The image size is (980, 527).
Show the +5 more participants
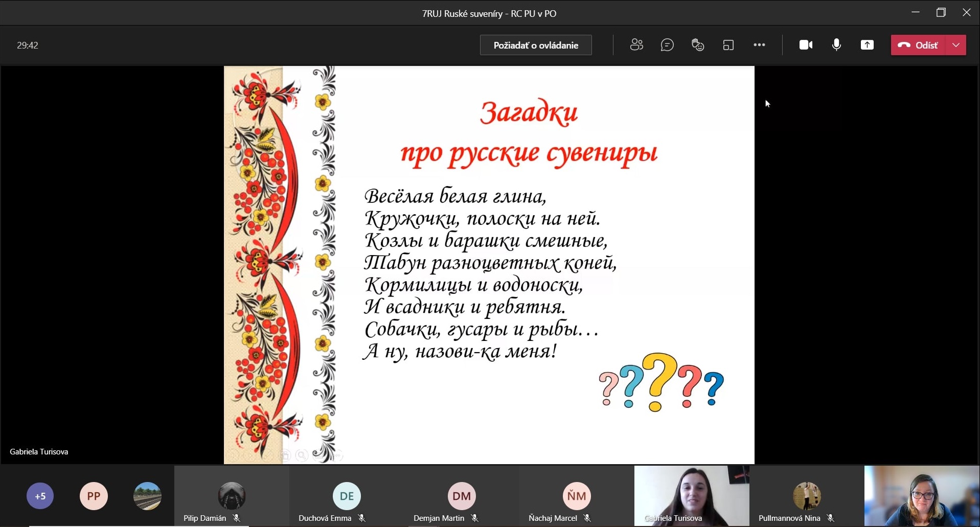click(x=40, y=496)
